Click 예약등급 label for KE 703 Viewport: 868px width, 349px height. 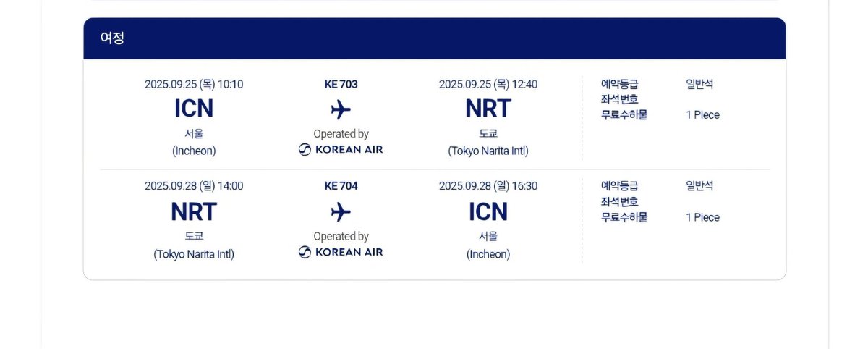[620, 84]
